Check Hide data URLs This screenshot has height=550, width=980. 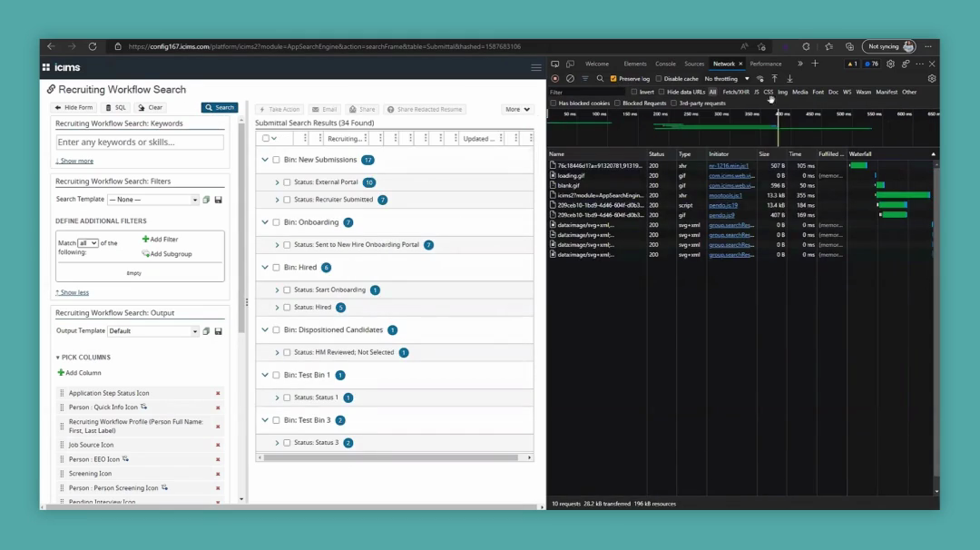(x=661, y=92)
